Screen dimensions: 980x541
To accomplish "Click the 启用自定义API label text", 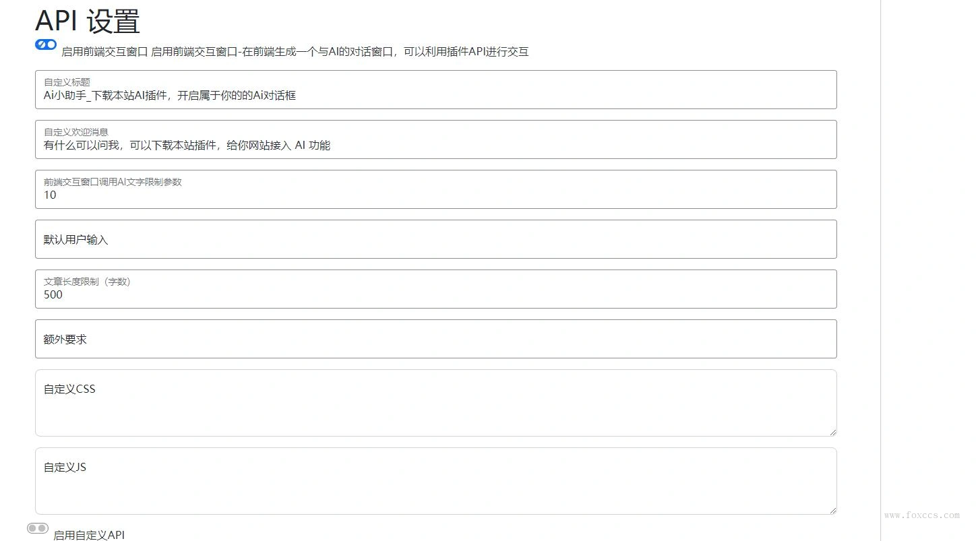I will coord(89,535).
